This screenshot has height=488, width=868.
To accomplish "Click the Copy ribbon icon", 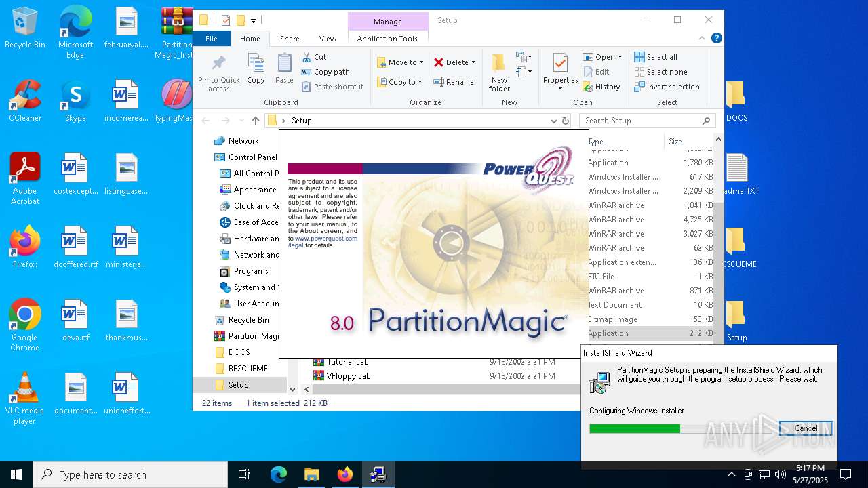I will pos(256,68).
